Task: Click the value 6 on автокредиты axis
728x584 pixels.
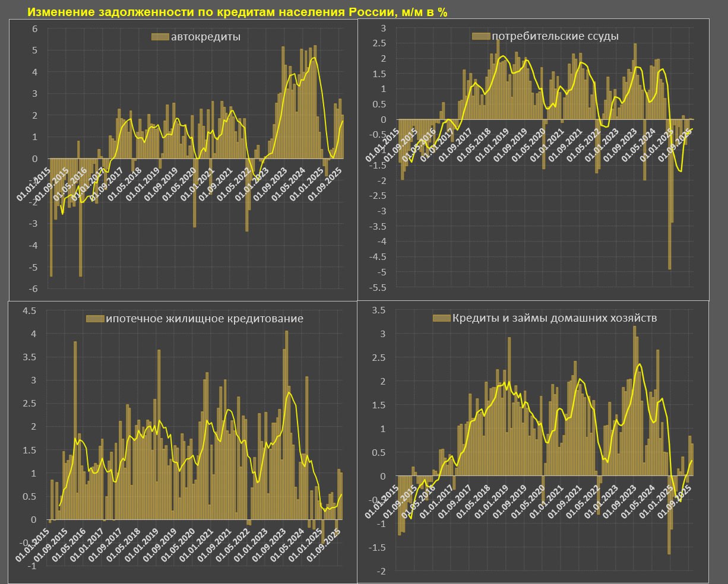Action: point(34,28)
